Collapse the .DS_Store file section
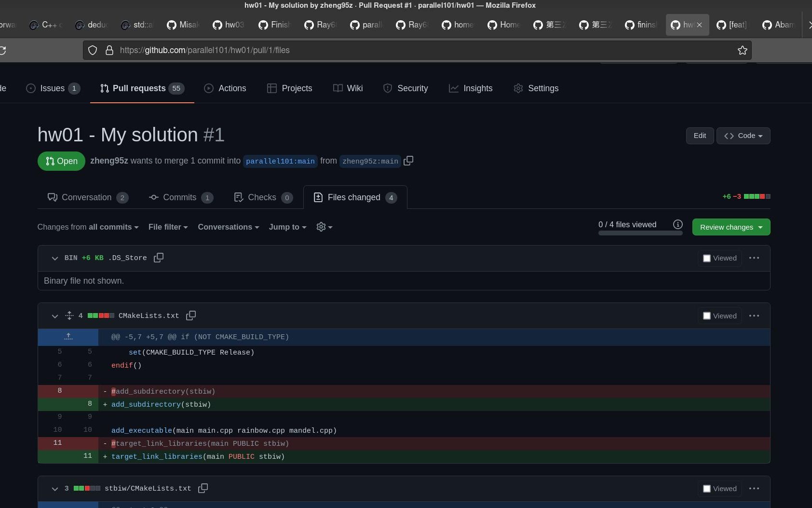This screenshot has width=812, height=508. pyautogui.click(x=54, y=258)
